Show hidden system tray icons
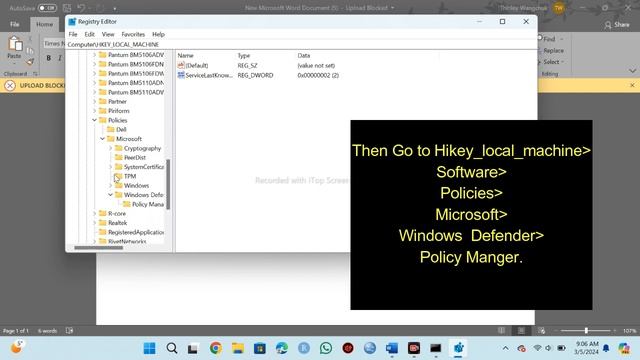 click(x=506, y=348)
